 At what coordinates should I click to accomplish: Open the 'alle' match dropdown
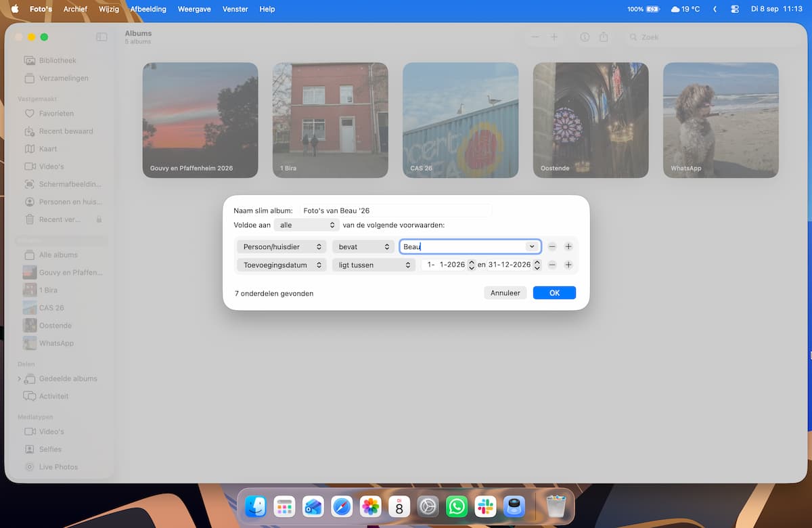(x=307, y=225)
